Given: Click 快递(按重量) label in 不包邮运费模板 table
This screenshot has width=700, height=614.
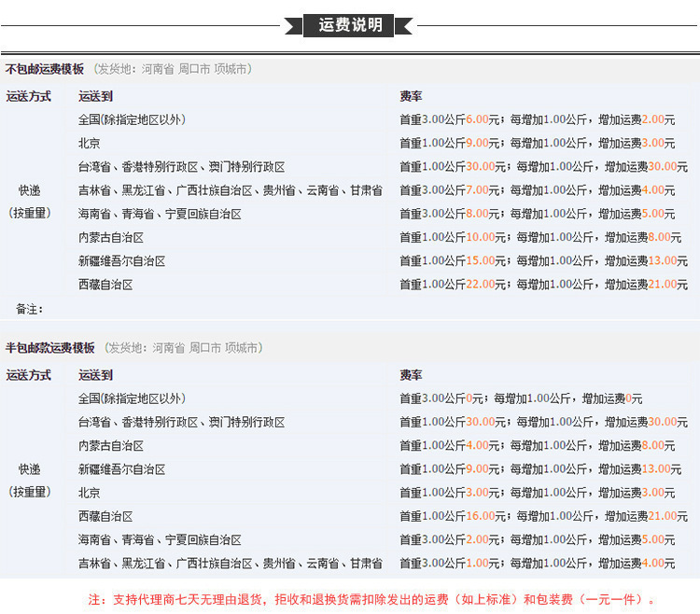Looking at the screenshot, I should point(30,202).
